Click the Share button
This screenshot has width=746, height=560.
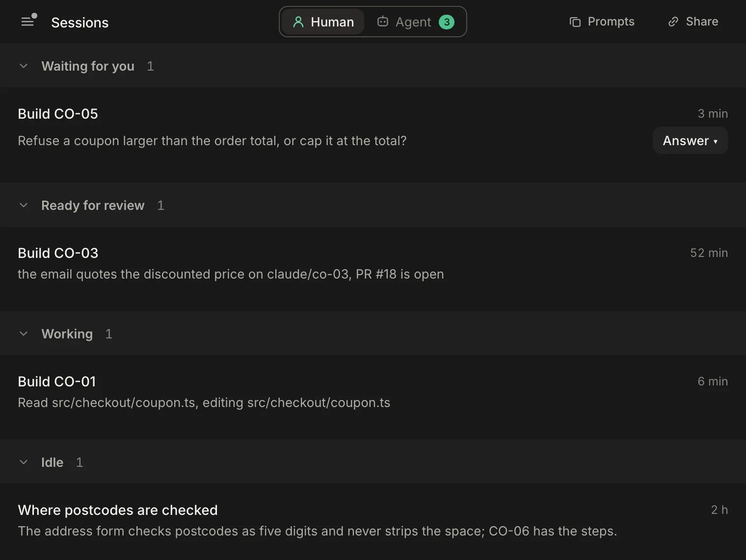coord(693,22)
